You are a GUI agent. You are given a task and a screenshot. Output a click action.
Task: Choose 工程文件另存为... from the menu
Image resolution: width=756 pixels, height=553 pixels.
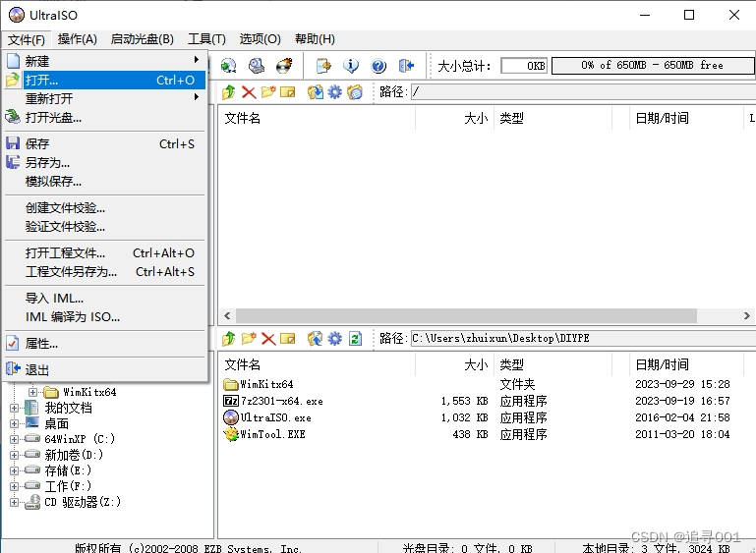click(105, 272)
